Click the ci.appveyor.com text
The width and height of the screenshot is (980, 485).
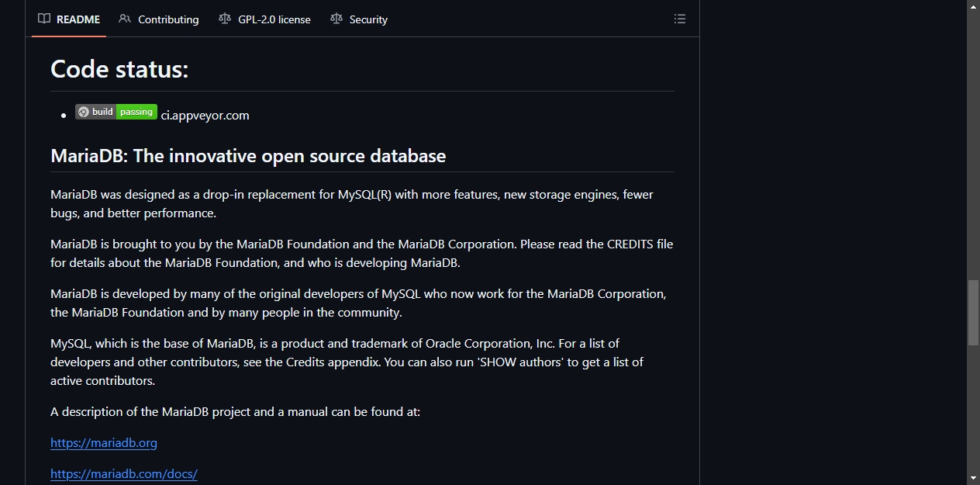tap(205, 116)
